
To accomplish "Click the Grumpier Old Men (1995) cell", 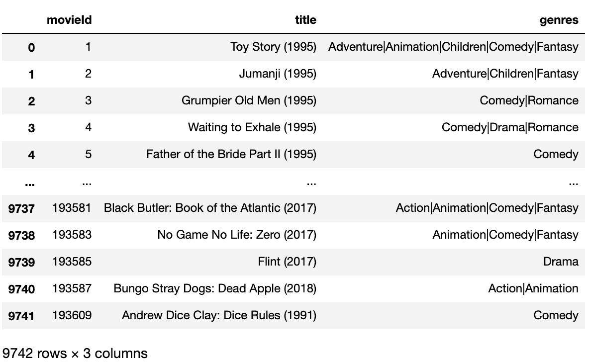I will 249,100.
